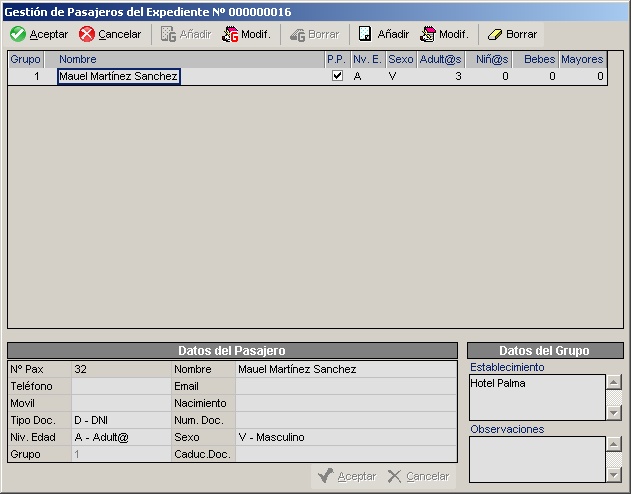Image resolution: width=631 pixels, height=494 pixels.
Task: Click the Observaciones text box
Action: (537, 459)
